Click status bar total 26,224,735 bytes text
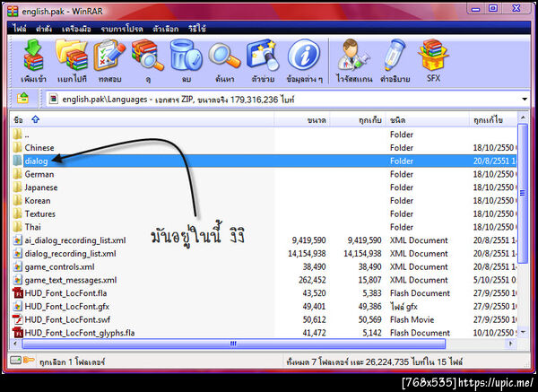Screen dimensions: 538x392 click(x=374, y=362)
